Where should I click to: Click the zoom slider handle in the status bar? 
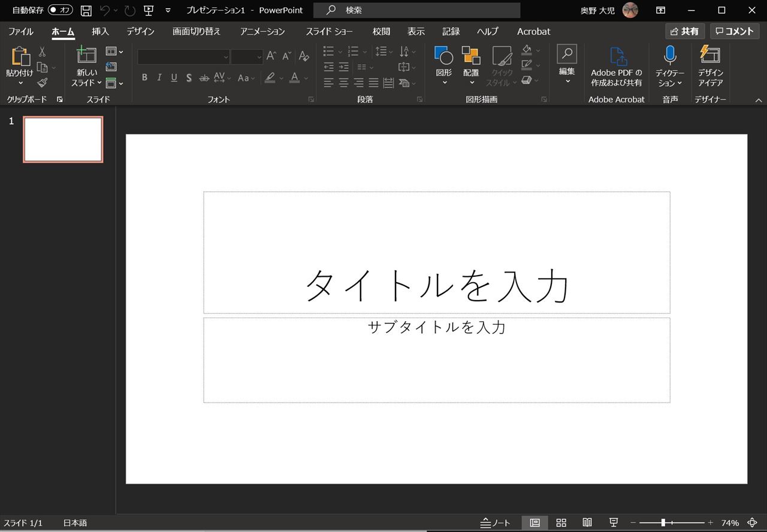click(x=663, y=523)
